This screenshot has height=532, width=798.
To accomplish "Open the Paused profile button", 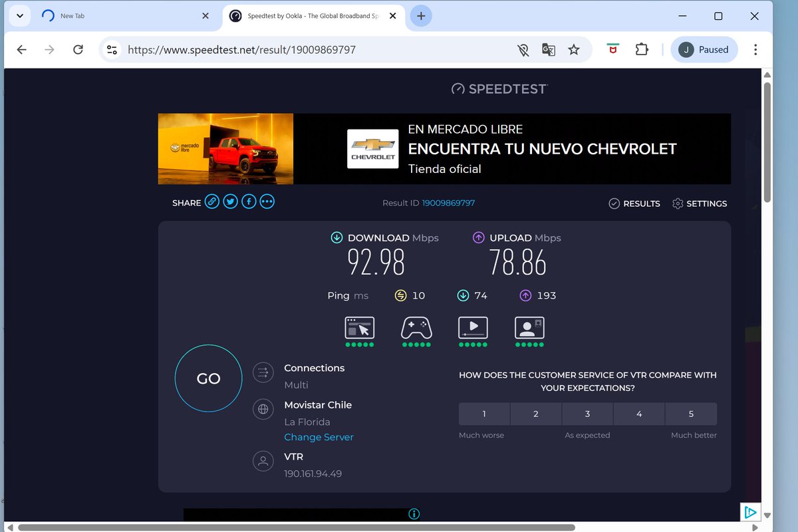I will coord(704,50).
